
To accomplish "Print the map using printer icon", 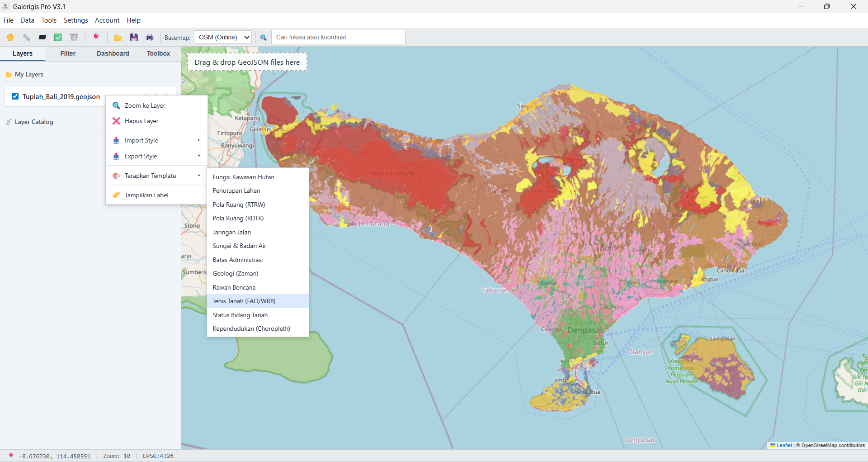I will point(150,38).
